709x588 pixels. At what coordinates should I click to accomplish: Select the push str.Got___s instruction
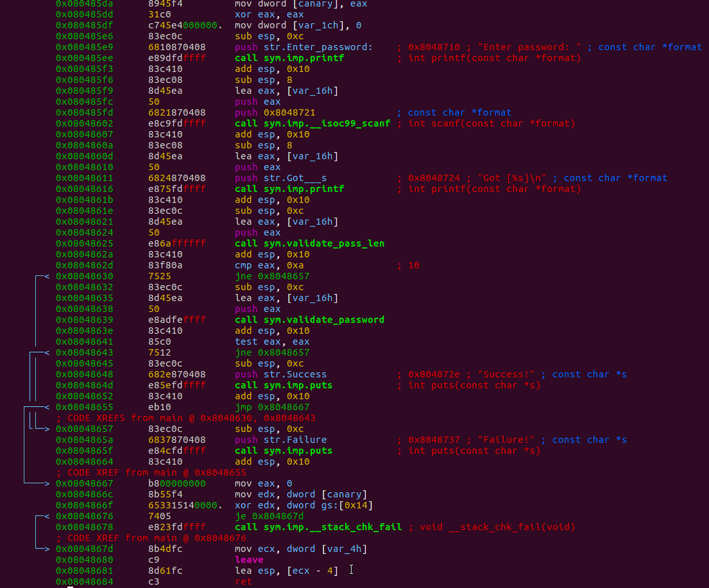[281, 178]
